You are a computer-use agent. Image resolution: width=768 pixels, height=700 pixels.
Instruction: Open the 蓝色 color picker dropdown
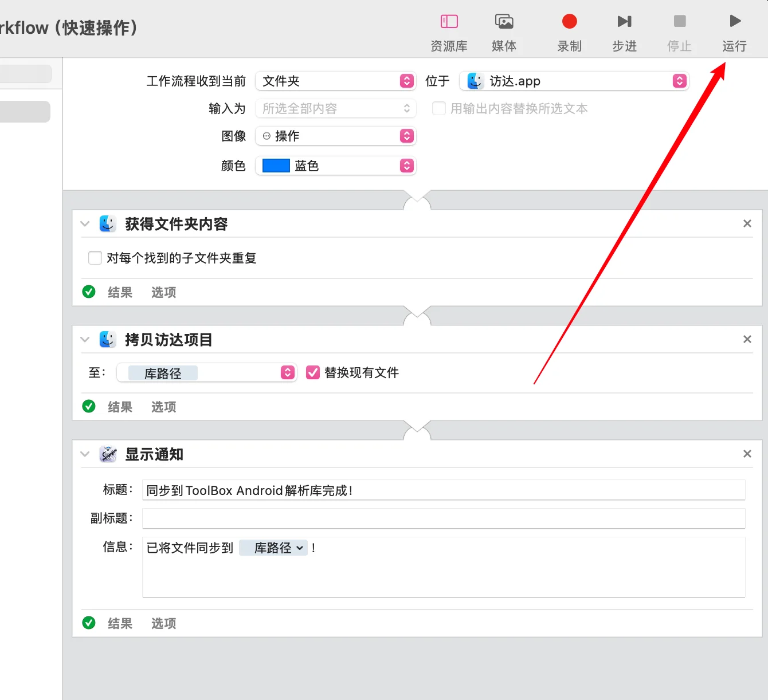click(335, 166)
